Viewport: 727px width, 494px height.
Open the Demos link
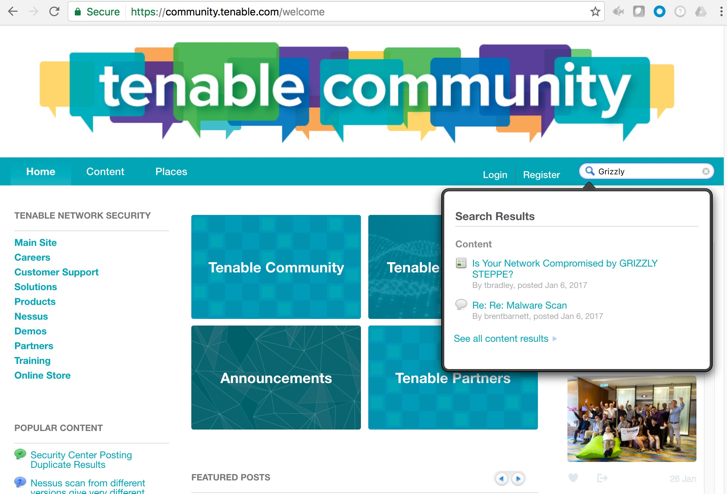point(30,331)
